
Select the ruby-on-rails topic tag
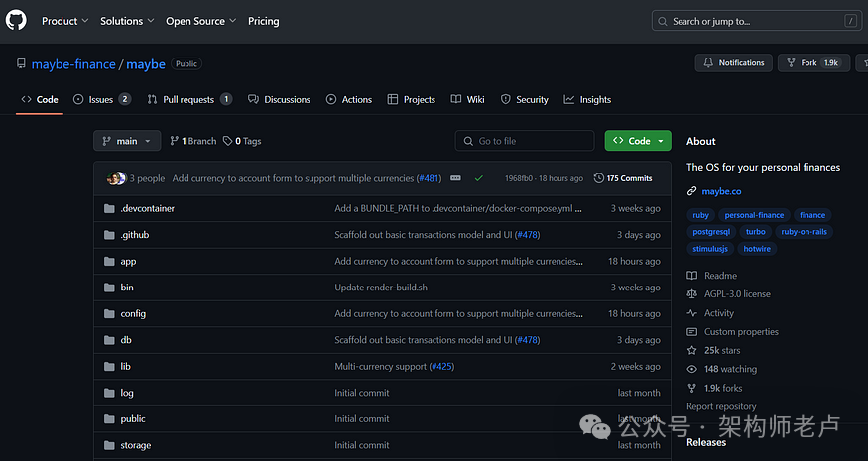point(804,232)
